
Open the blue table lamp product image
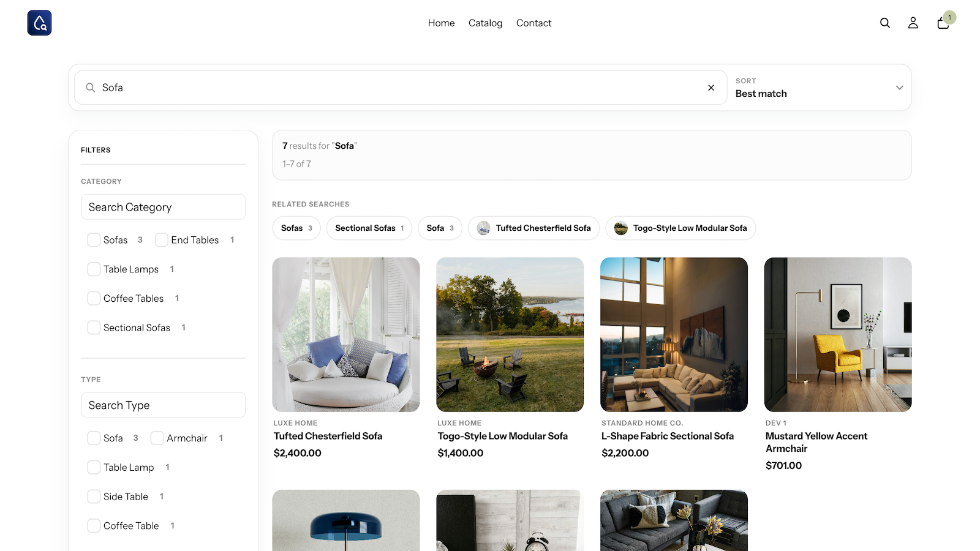346,520
